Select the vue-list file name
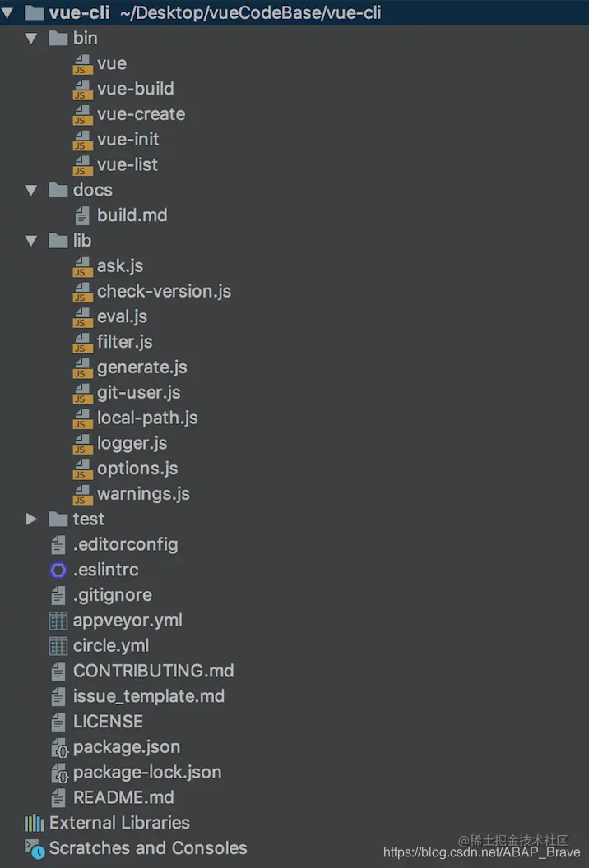The width and height of the screenshot is (589, 868). click(x=128, y=164)
